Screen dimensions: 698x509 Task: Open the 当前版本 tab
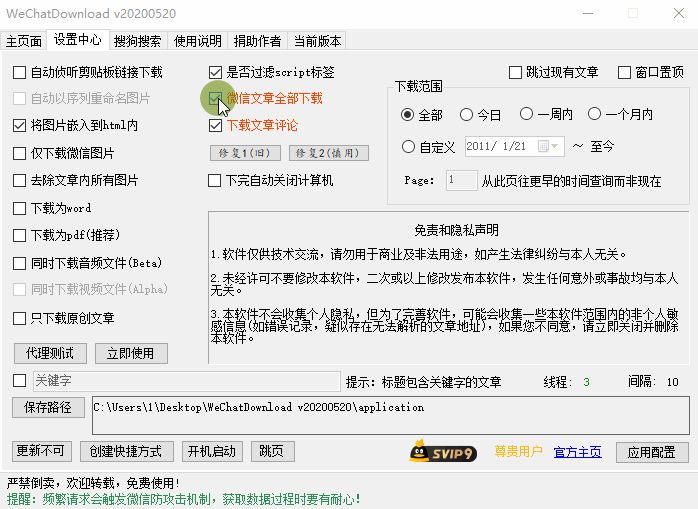pyautogui.click(x=317, y=41)
